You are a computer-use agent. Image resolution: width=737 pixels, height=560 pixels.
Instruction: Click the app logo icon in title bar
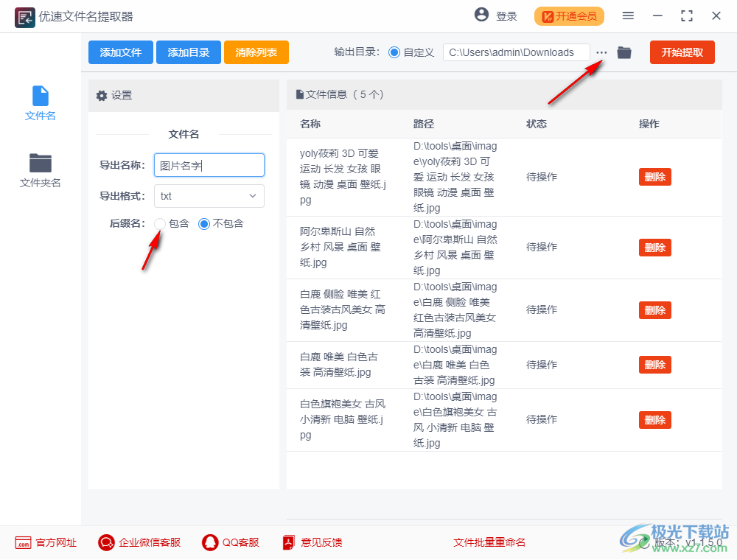(24, 18)
